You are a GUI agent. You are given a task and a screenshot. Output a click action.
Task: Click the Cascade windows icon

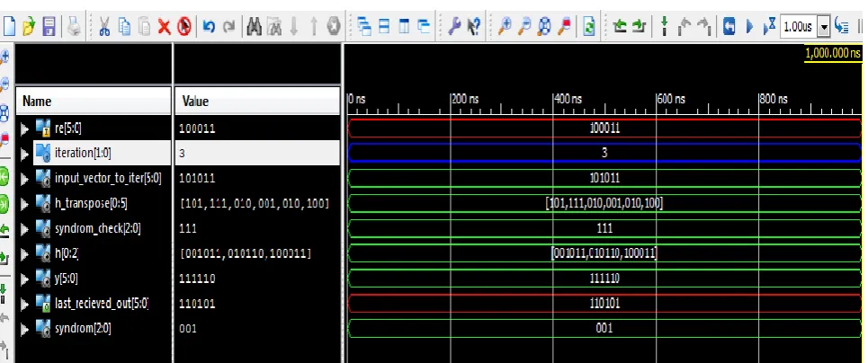(x=363, y=25)
